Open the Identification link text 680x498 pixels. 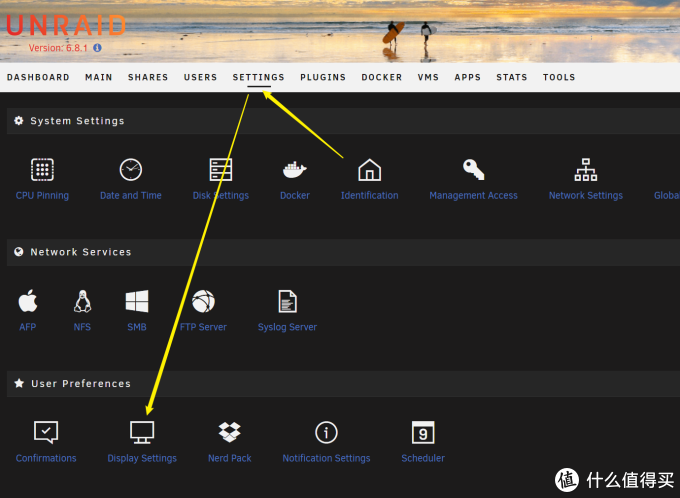coord(369,196)
